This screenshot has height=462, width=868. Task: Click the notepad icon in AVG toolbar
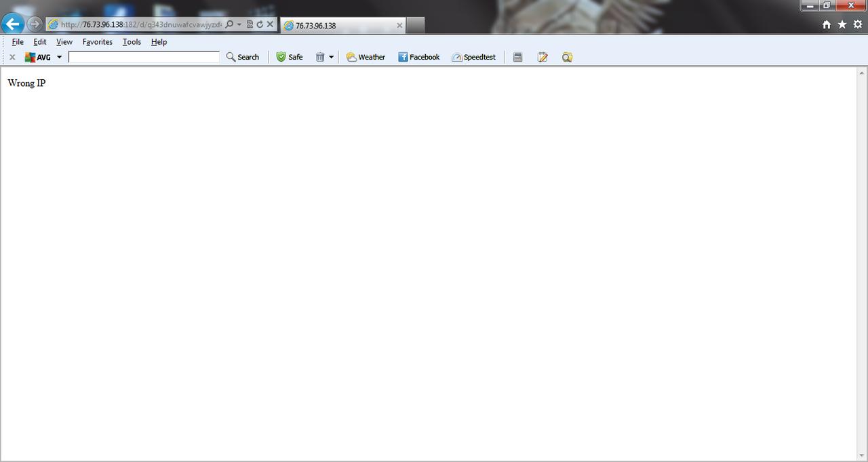(x=542, y=58)
